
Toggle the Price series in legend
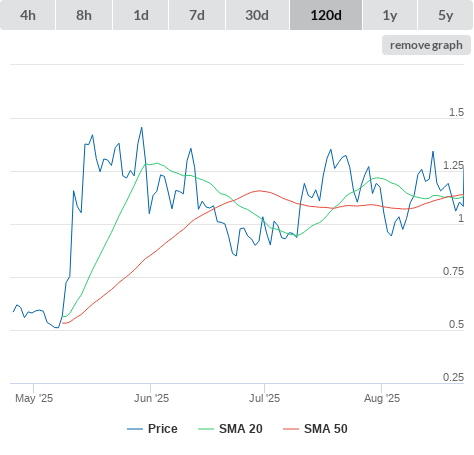[163, 429]
